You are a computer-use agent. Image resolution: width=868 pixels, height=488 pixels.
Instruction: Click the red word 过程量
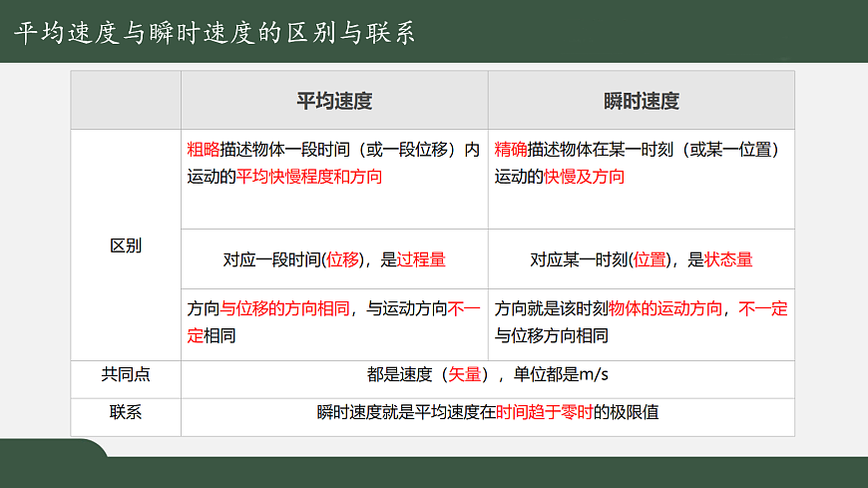(421, 259)
